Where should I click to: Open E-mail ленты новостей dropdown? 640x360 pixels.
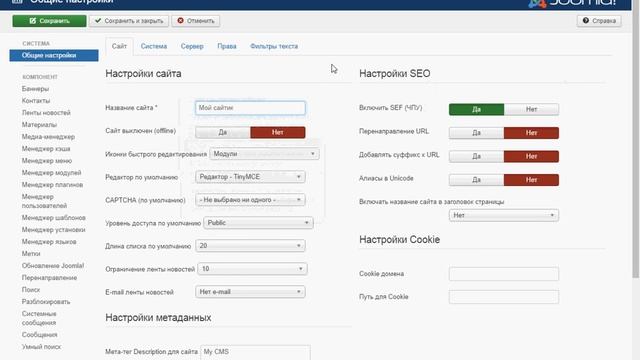[x=250, y=292]
